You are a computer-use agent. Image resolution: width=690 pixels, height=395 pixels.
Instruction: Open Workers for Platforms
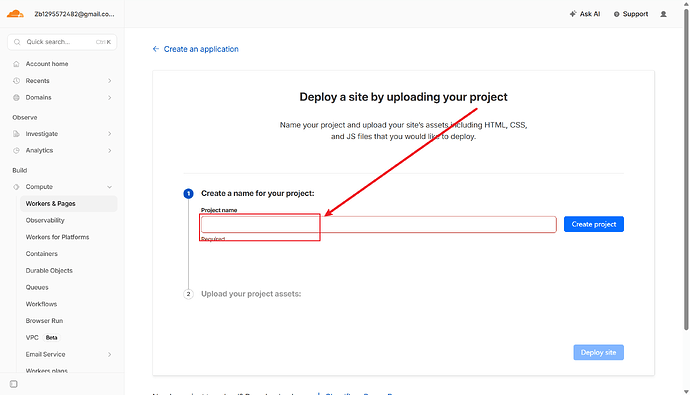point(57,237)
